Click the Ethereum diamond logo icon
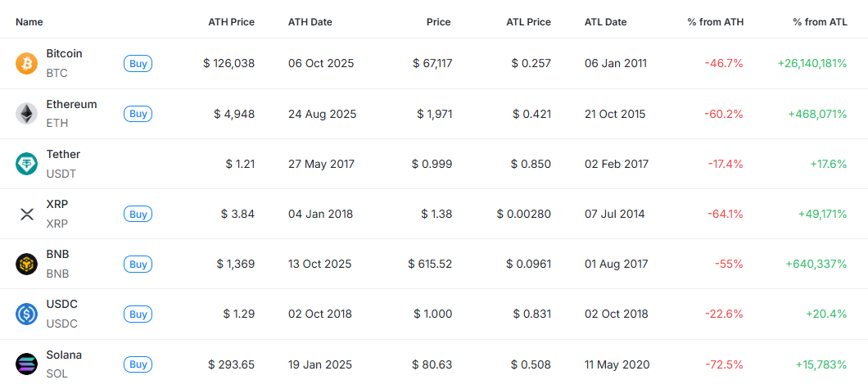The height and width of the screenshot is (389, 868). pos(26,114)
